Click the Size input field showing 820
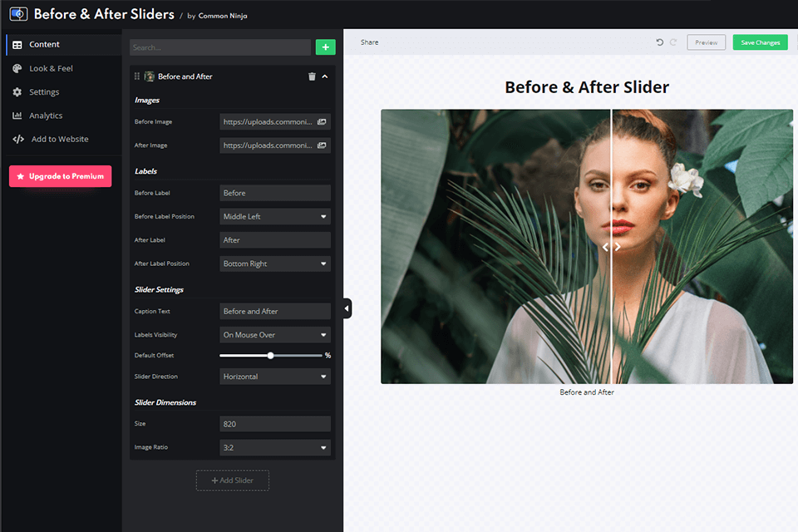The width and height of the screenshot is (798, 532). coord(275,424)
